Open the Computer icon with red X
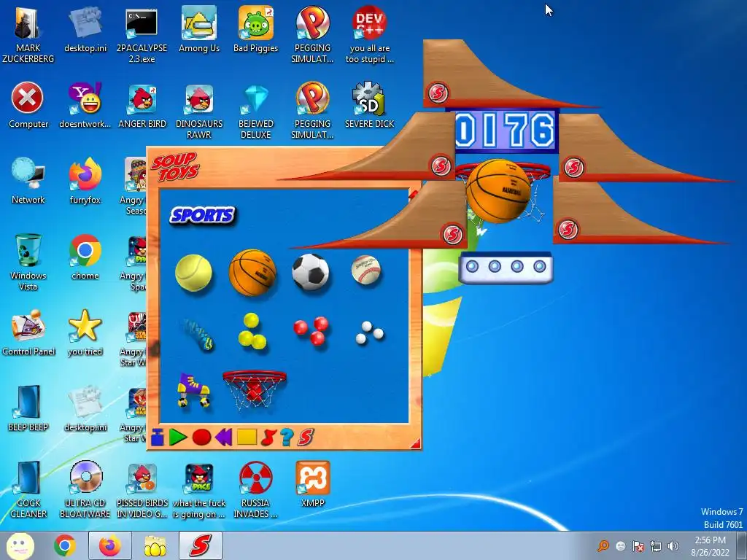 [28, 105]
